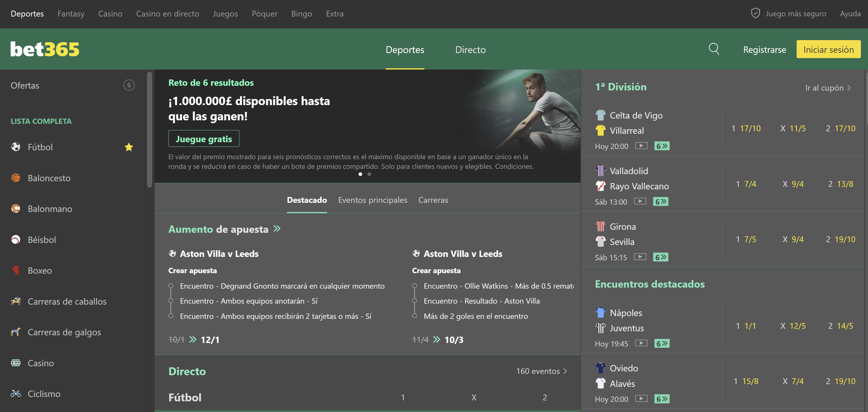The width and height of the screenshot is (868, 412).
Task: Click the Baloncesto basketball icon
Action: (15, 177)
